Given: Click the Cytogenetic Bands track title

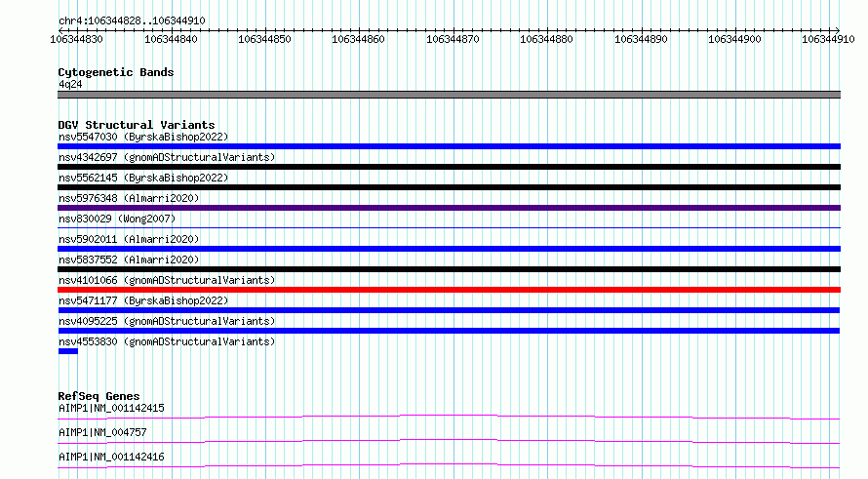Looking at the screenshot, I should tap(116, 72).
